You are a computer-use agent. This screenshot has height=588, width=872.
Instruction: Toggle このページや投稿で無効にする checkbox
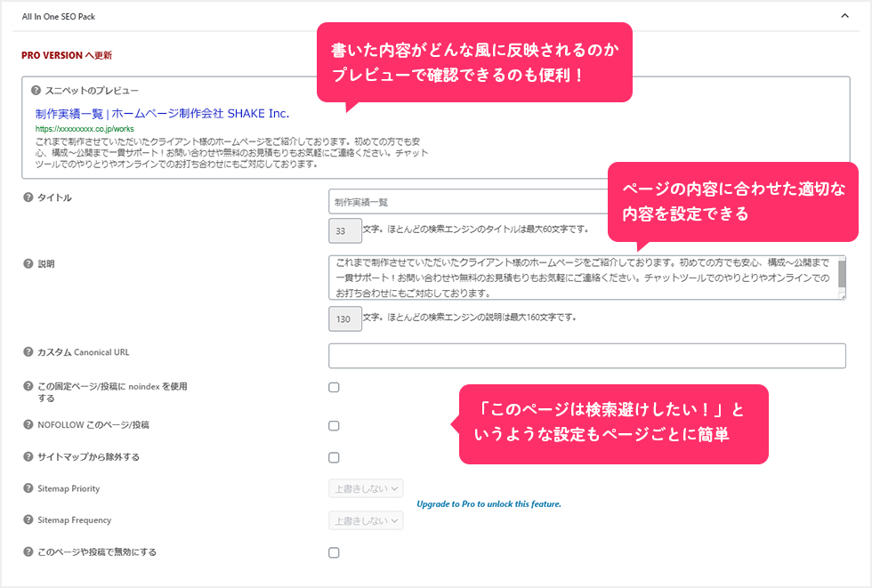pyautogui.click(x=334, y=552)
